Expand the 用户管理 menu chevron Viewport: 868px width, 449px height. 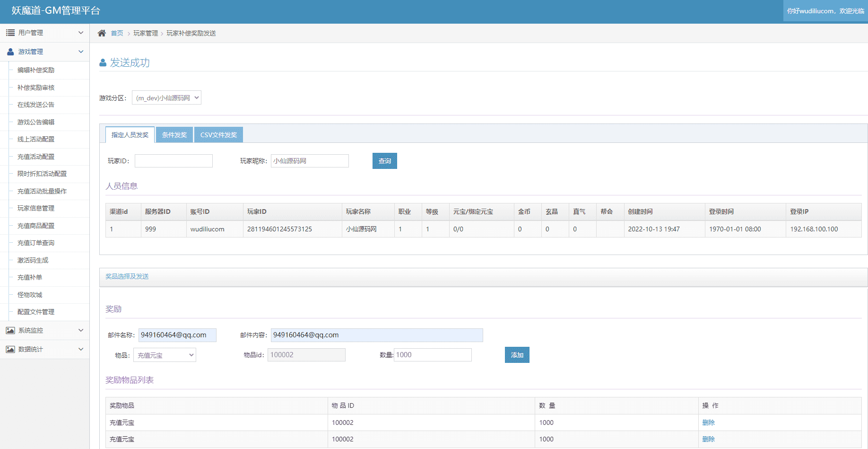pos(81,33)
